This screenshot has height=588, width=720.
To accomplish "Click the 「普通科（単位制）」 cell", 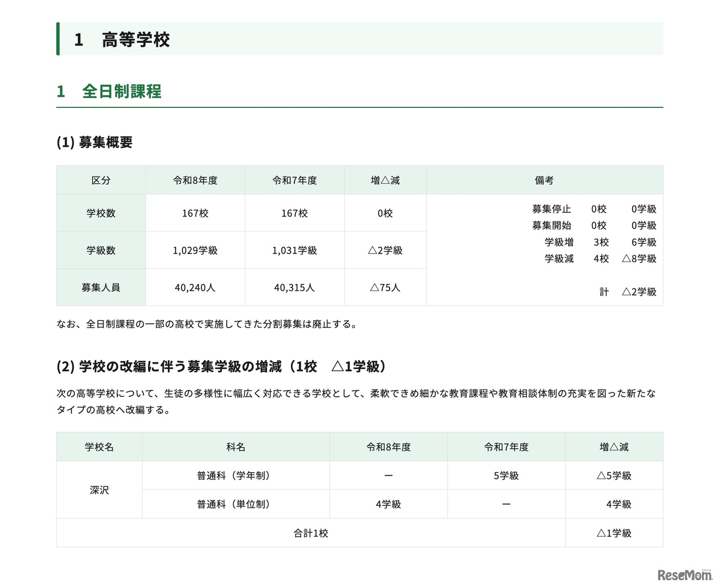I will 235,504.
